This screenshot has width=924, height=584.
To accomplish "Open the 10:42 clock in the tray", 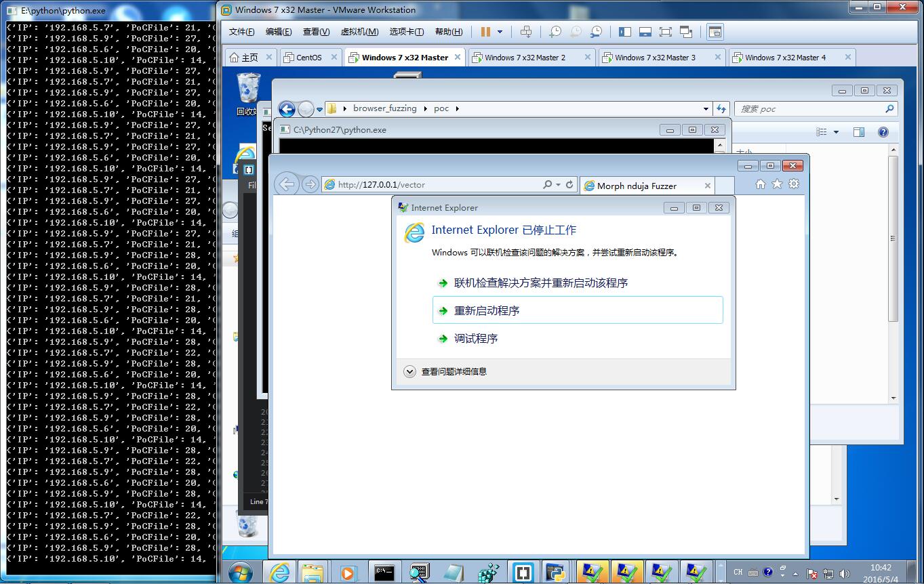I will pyautogui.click(x=881, y=572).
